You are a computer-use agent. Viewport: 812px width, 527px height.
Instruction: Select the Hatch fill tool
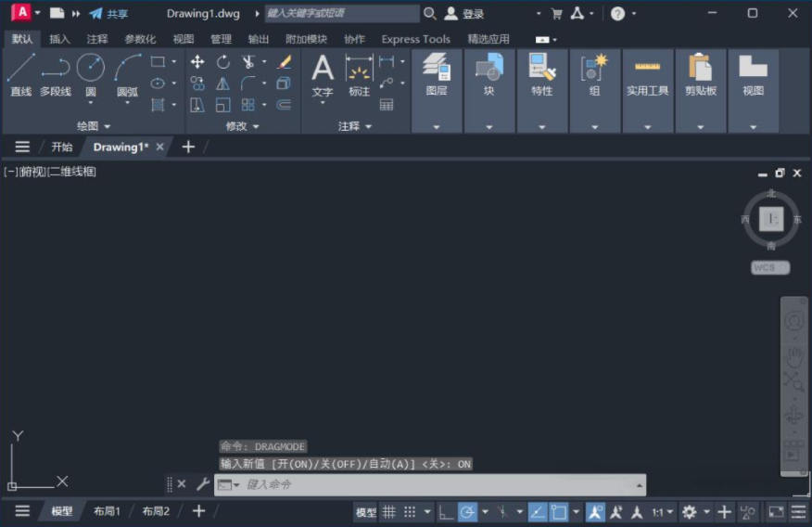[x=158, y=105]
